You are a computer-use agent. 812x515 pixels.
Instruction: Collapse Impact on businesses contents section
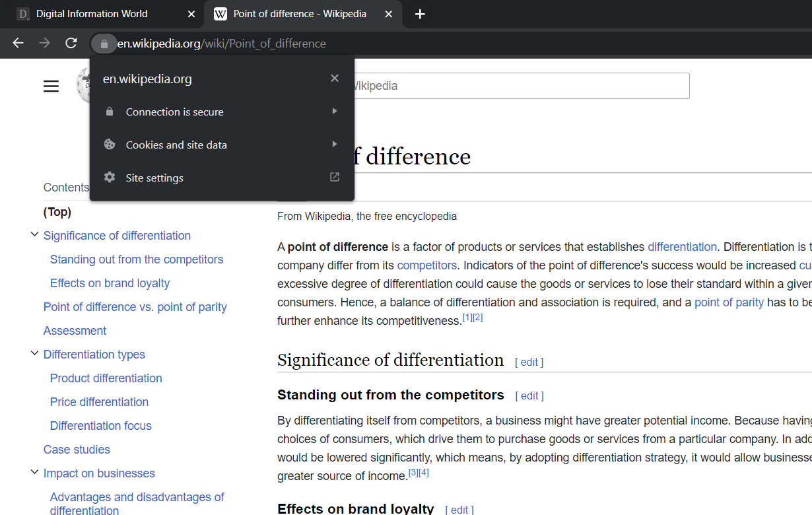[35, 472]
